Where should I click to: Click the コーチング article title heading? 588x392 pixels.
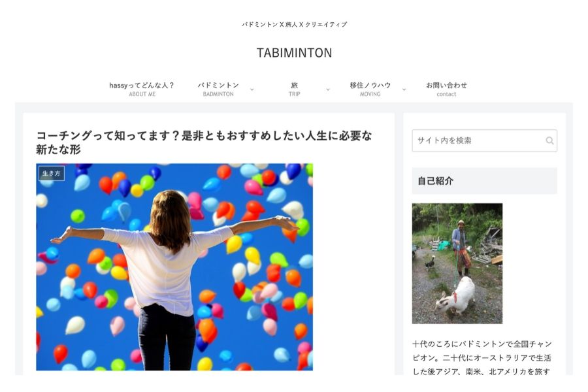[204, 142]
